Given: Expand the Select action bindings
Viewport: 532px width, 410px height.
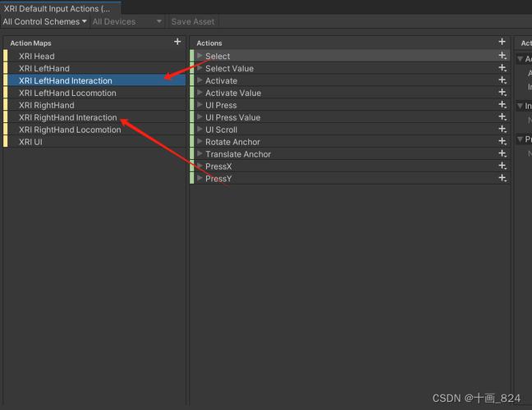Looking at the screenshot, I should click(199, 56).
